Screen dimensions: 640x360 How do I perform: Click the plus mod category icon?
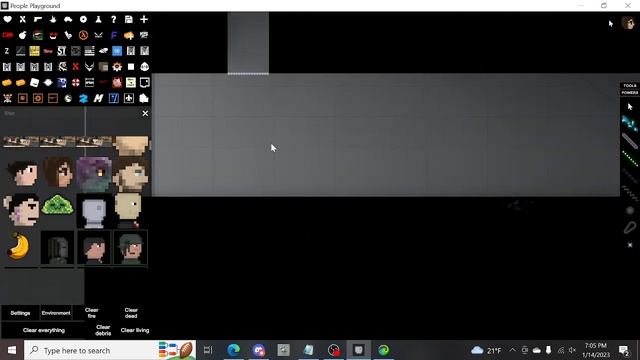pyautogui.click(x=144, y=19)
